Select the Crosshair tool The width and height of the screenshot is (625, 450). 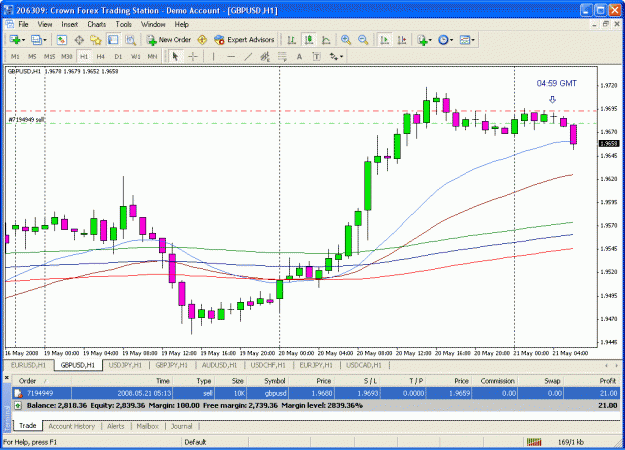click(x=193, y=57)
